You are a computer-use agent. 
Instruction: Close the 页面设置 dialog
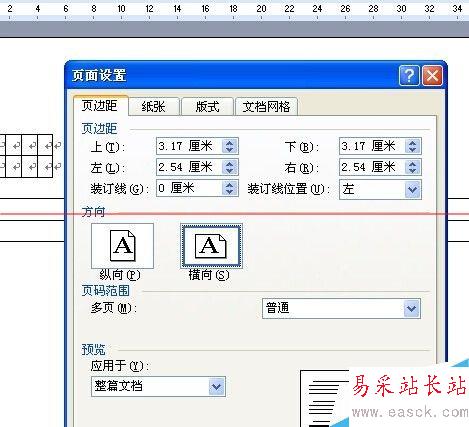click(x=432, y=76)
